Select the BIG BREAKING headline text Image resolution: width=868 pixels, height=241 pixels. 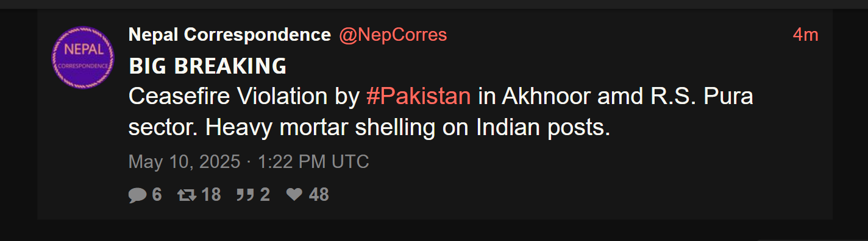click(x=208, y=66)
